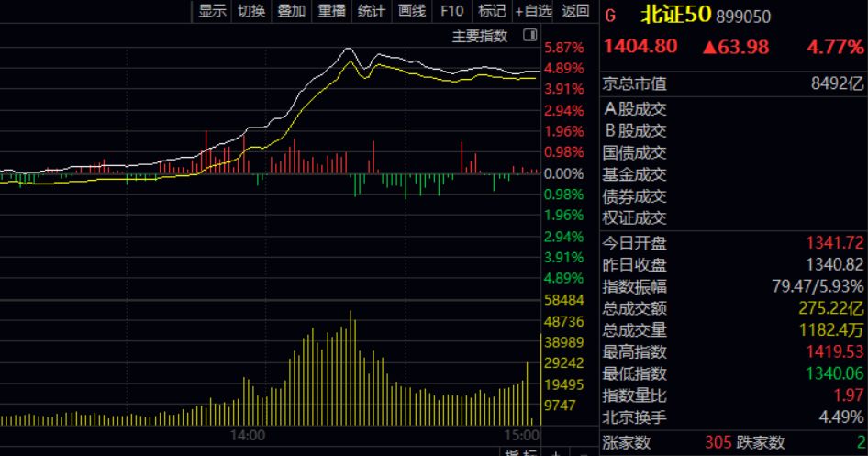Image resolution: width=868 pixels, height=456 pixels.
Task: Click 昨日收盘 label
Action: pyautogui.click(x=634, y=264)
